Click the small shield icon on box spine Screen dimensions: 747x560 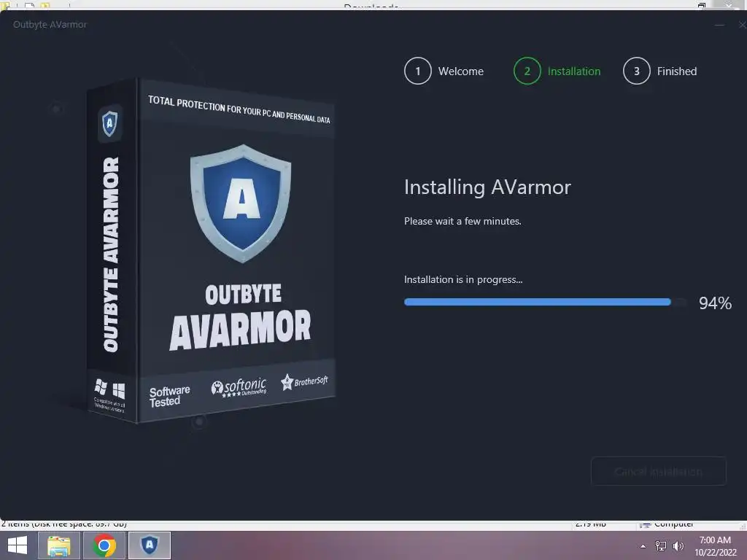click(110, 123)
